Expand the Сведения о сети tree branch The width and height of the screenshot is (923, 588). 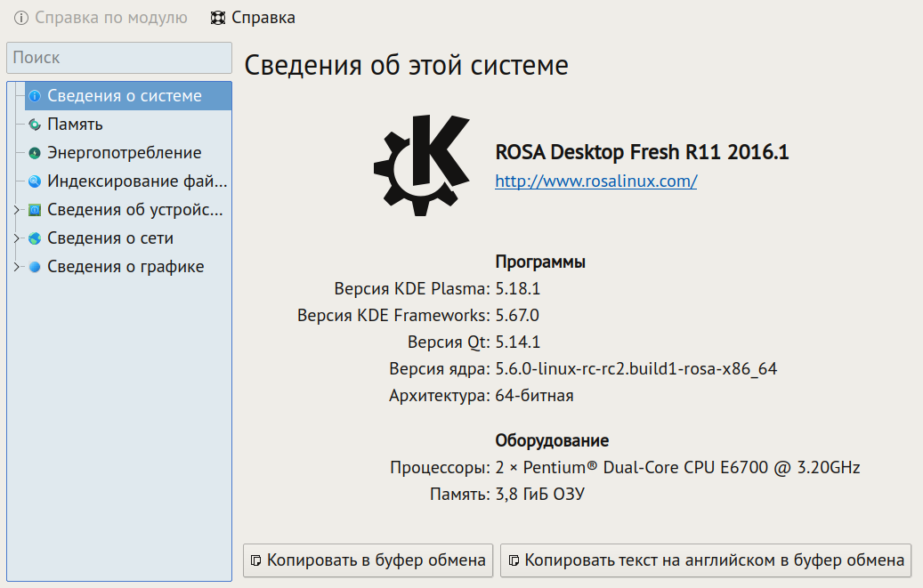[x=16, y=238]
